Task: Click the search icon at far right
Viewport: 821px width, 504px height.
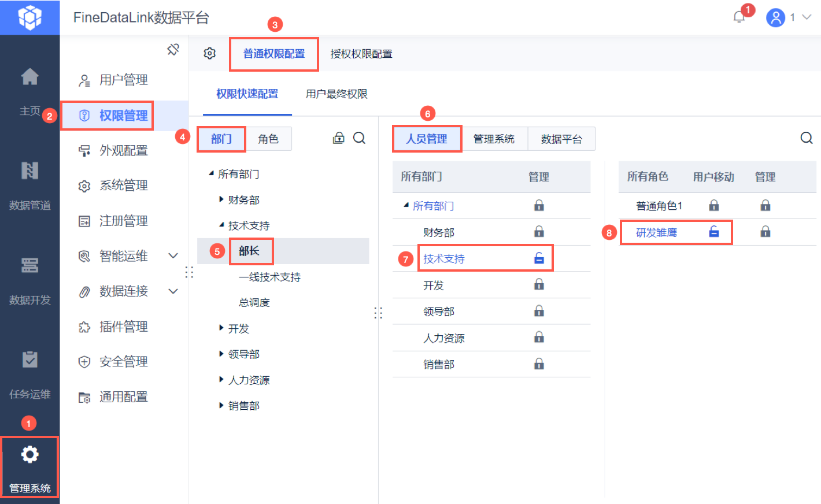Action: pyautogui.click(x=806, y=138)
